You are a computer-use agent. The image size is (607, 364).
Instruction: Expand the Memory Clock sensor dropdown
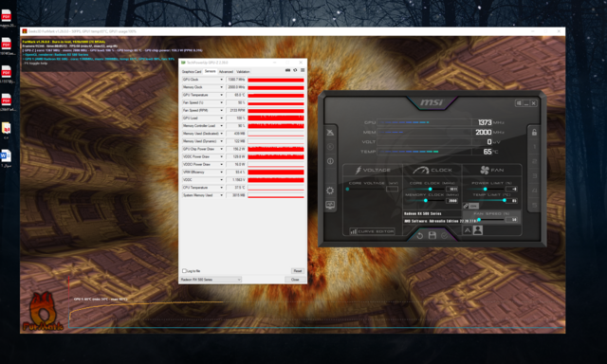(x=221, y=87)
